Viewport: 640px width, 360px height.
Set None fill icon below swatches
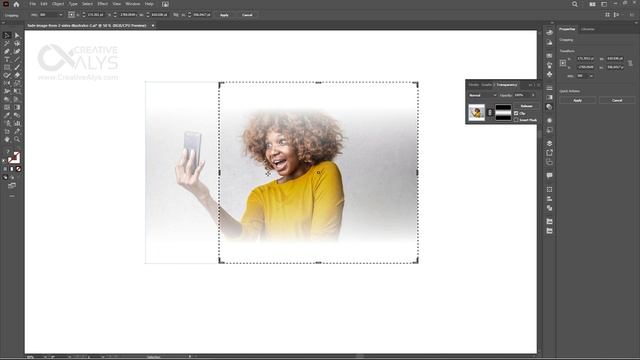point(18,169)
